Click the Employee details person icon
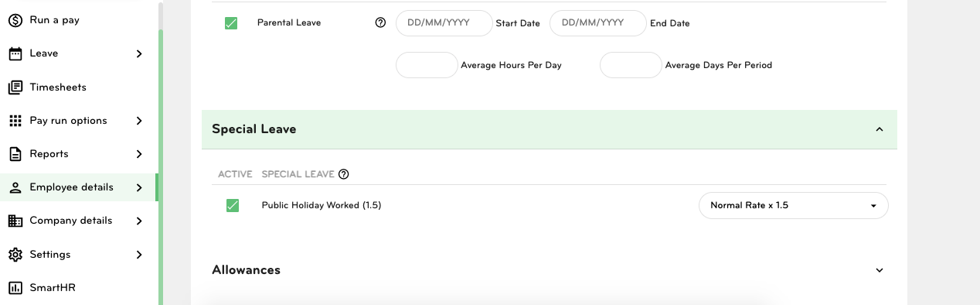This screenshot has width=980, height=305. pyautogui.click(x=15, y=187)
